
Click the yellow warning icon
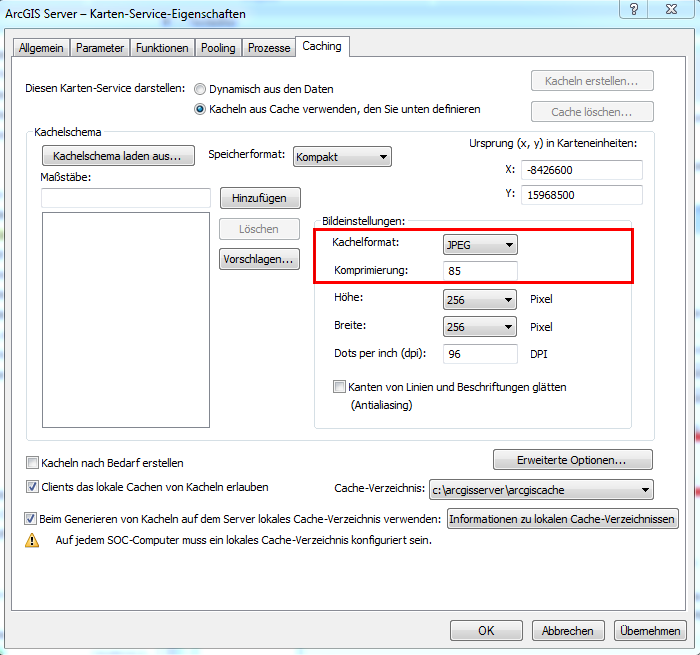click(32, 540)
